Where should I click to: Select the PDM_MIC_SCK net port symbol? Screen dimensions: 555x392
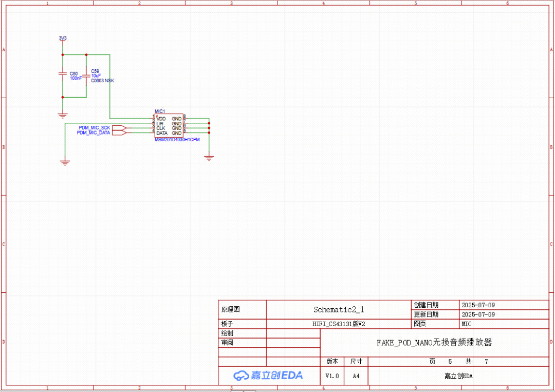(x=119, y=128)
